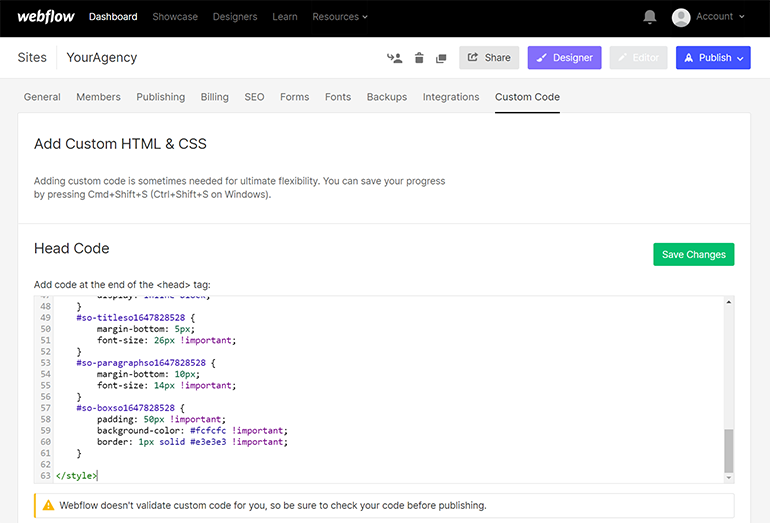Switch to the SEO tab
This screenshot has width=770, height=523.
coord(254,97)
